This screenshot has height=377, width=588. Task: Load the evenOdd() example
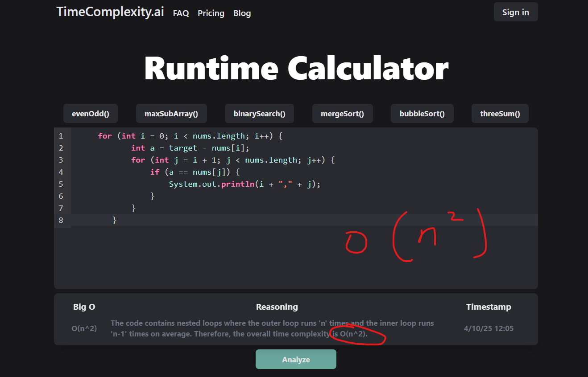(91, 114)
